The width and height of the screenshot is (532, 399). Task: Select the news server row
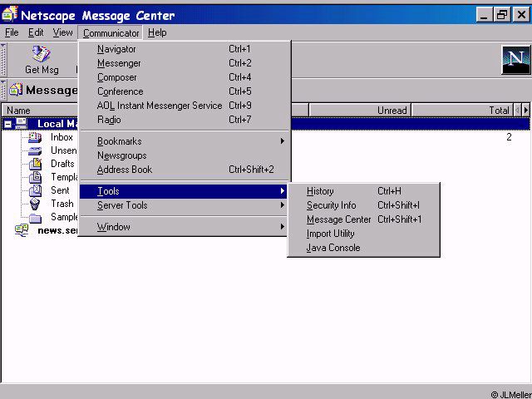[266, 230]
